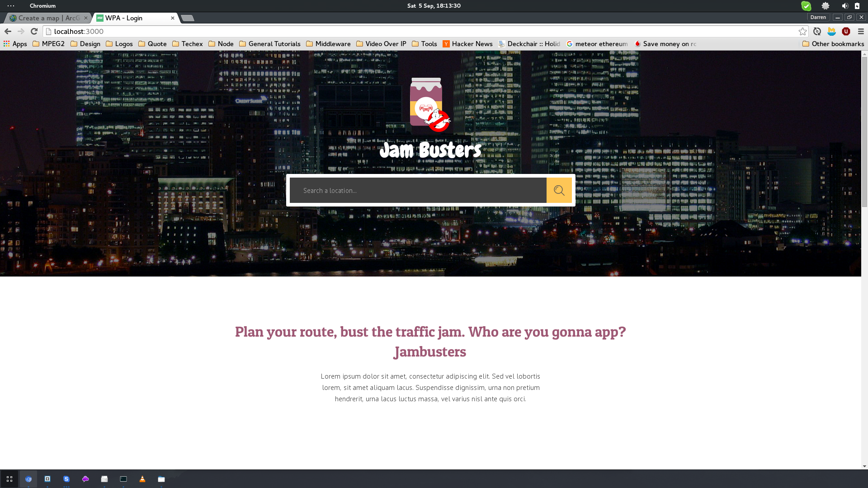This screenshot has height=488, width=868.
Task: Open Skype from the taskbar
Action: 66,479
